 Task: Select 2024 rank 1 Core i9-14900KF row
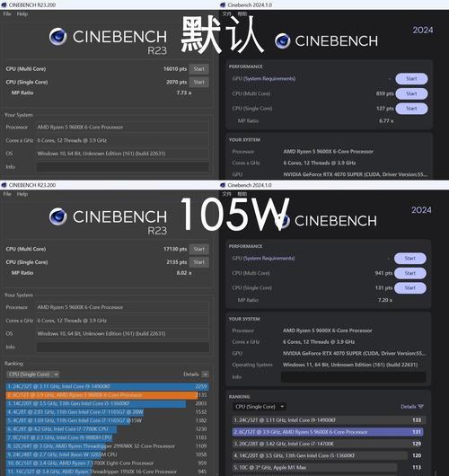tap(329, 420)
